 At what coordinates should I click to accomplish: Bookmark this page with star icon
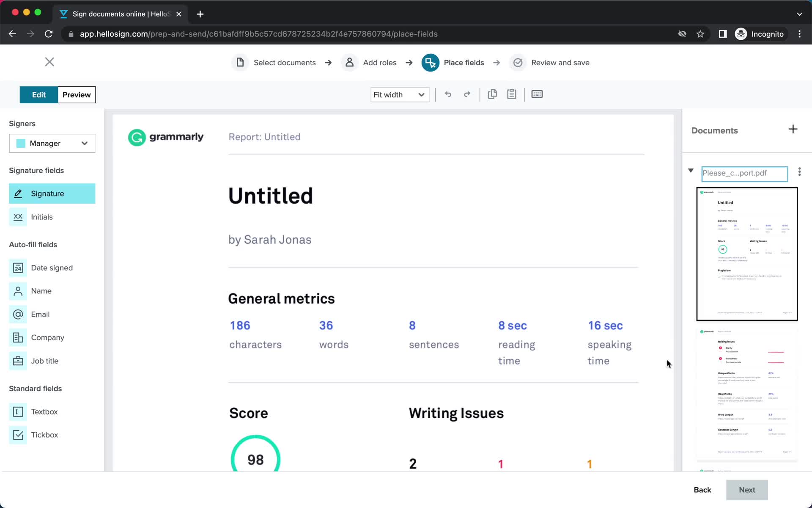click(700, 34)
